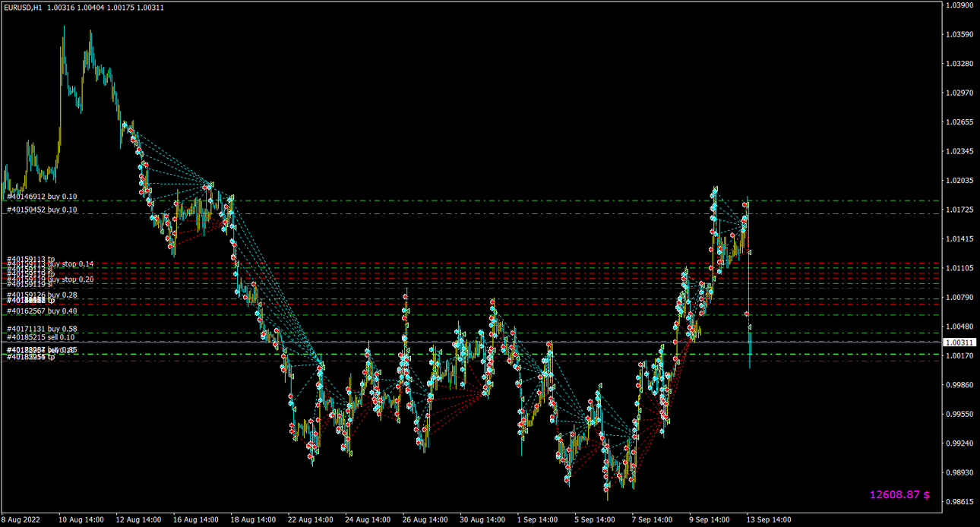Click the 7 Sep 14:00 time label
This screenshot has height=527, width=980.
(652, 520)
